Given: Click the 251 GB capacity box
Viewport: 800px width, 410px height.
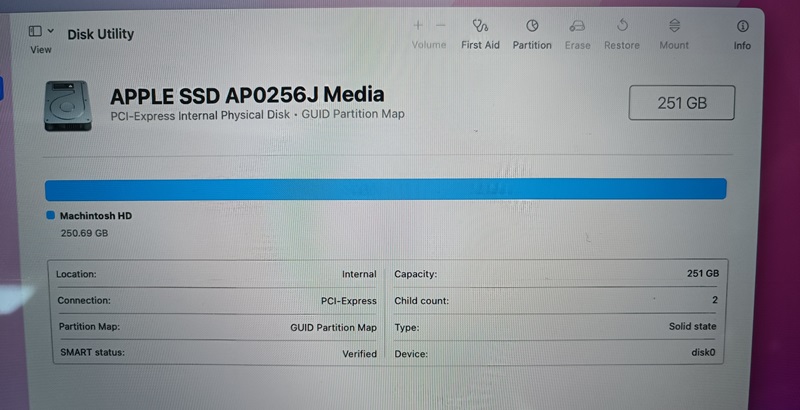Looking at the screenshot, I should [x=682, y=103].
